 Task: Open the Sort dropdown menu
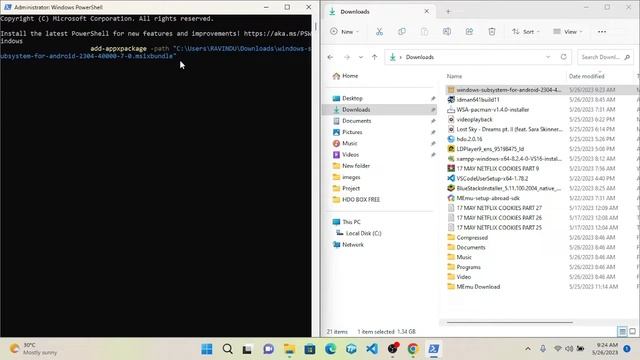[x=526, y=32]
